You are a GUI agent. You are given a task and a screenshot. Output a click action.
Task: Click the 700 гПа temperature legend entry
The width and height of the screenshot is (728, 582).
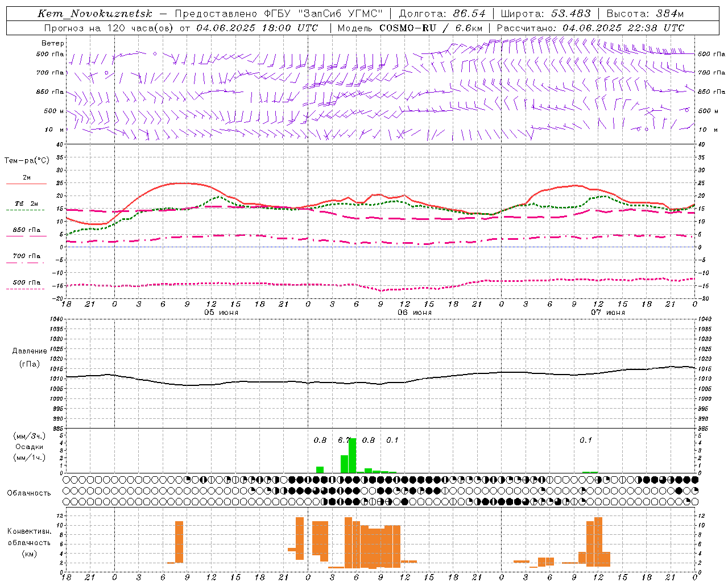(x=26, y=256)
